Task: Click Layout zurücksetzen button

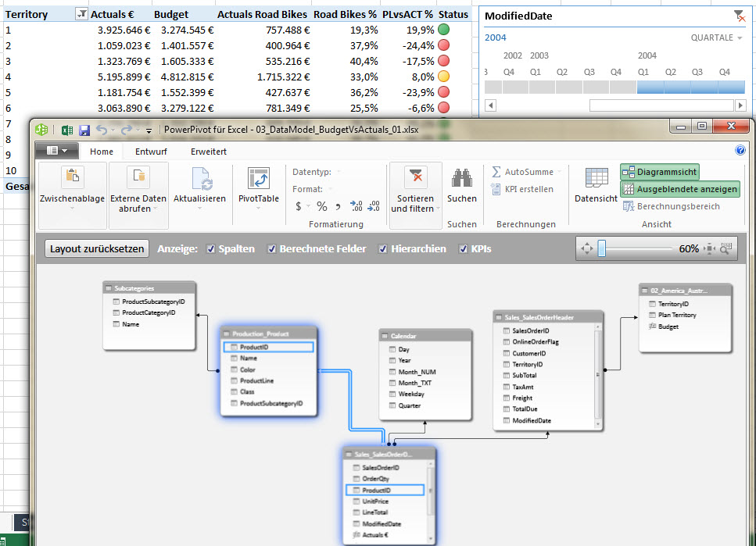Action: point(97,248)
